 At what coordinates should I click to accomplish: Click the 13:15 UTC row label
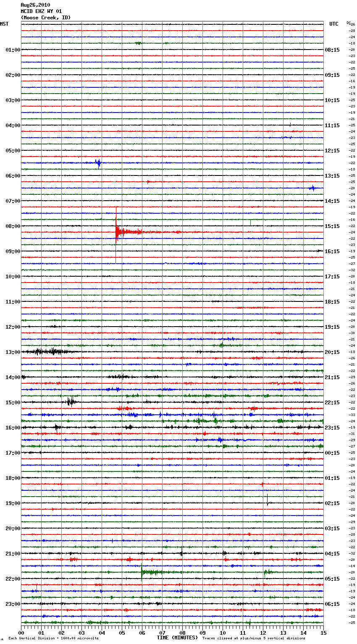[332, 176]
